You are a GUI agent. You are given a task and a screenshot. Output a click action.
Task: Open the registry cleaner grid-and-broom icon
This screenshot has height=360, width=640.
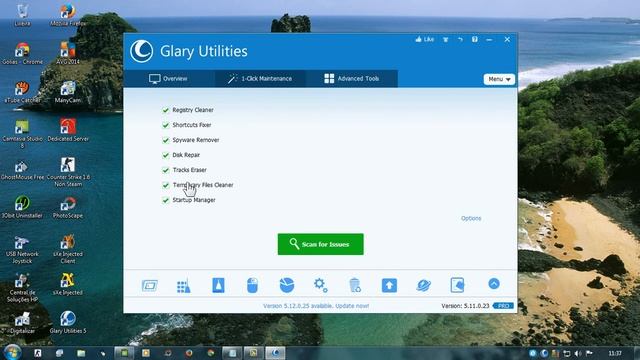184,285
